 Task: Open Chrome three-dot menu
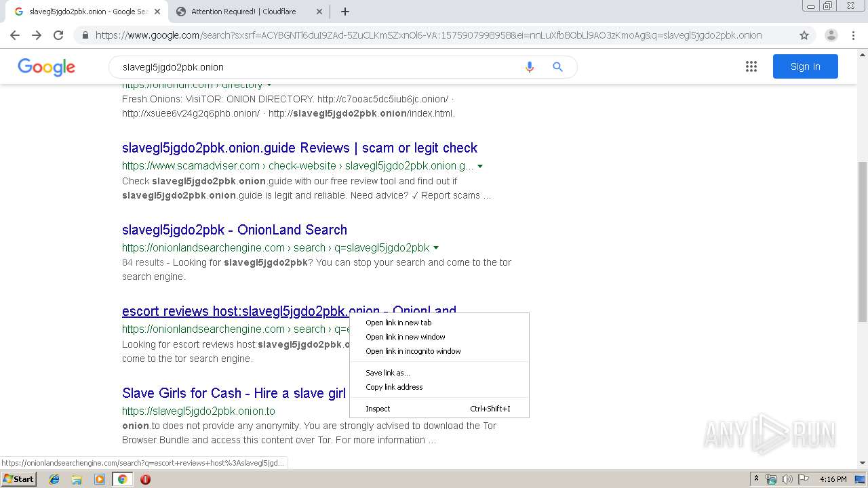pyautogui.click(x=853, y=35)
